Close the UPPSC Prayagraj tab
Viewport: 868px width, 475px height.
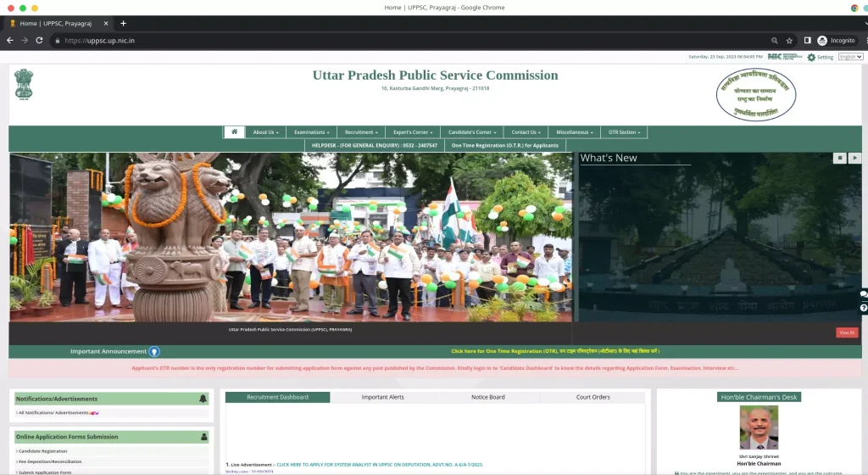[106, 23]
